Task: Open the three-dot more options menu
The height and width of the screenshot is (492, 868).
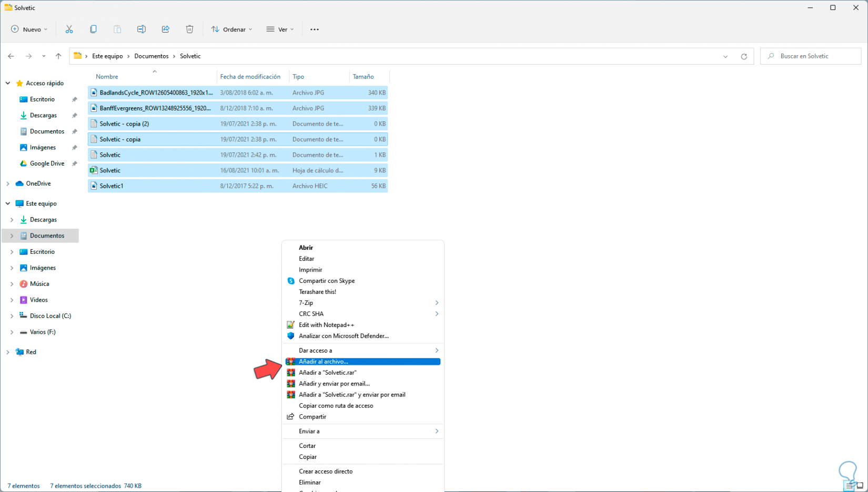Action: pyautogui.click(x=315, y=29)
